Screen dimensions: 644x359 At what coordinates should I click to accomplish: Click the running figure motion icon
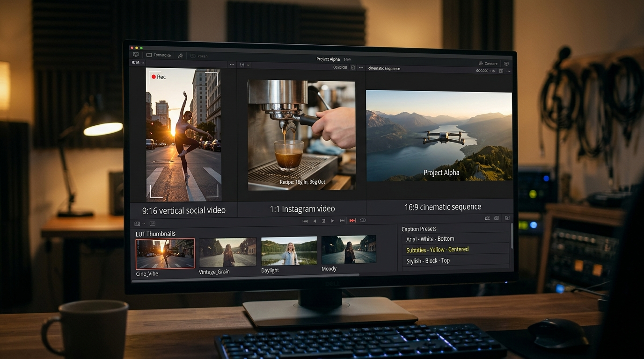tap(181, 56)
